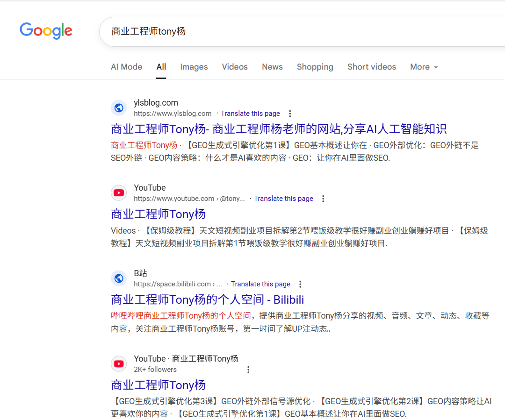Viewport: 505px width, 420px height.
Task: Click the first YouTube result favicon
Action: 119,193
